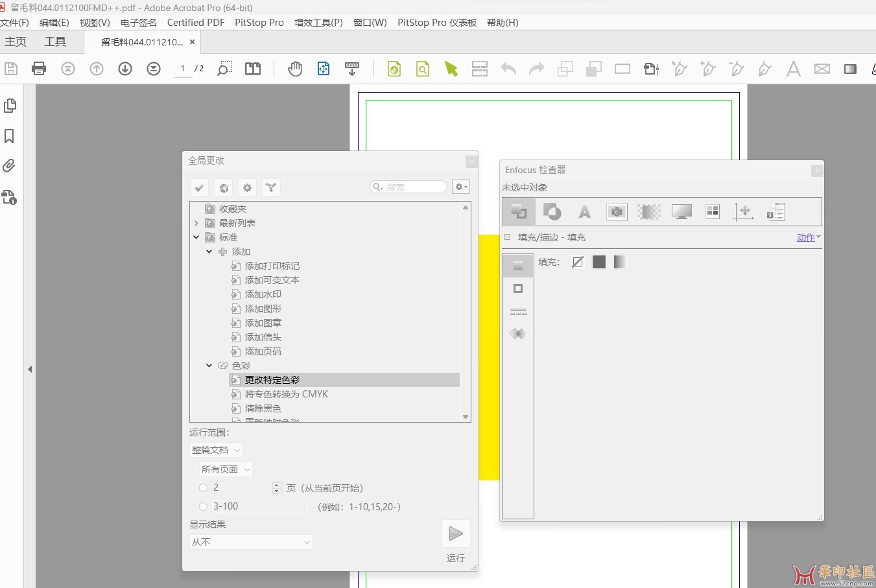This screenshot has width=876, height=588.
Task: Click the Print icon in toolbar
Action: coord(39,69)
